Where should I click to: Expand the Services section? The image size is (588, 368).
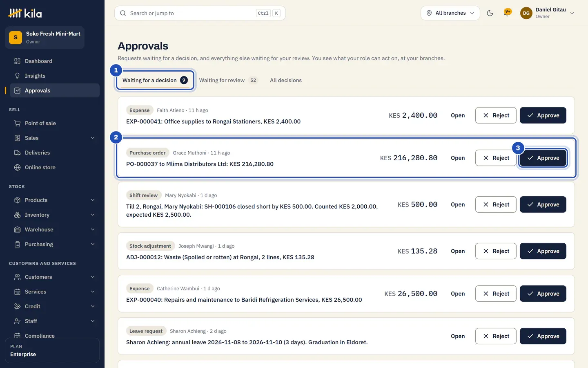click(54, 292)
